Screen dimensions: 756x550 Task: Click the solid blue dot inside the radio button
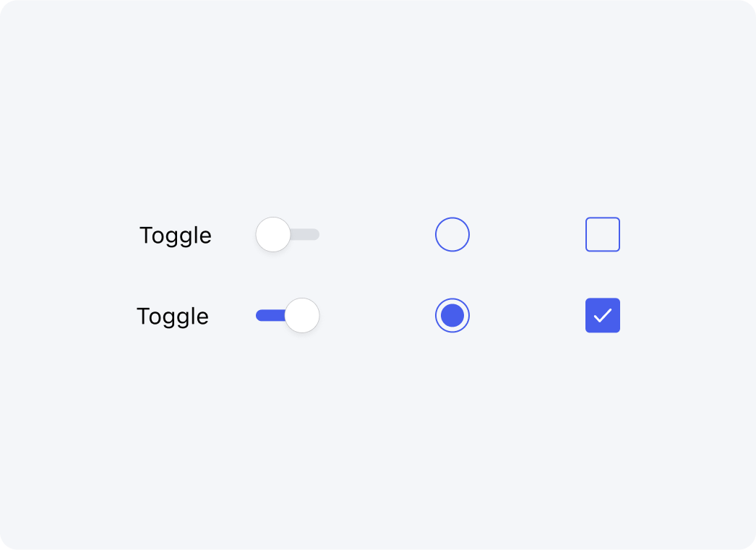pyautogui.click(x=452, y=315)
